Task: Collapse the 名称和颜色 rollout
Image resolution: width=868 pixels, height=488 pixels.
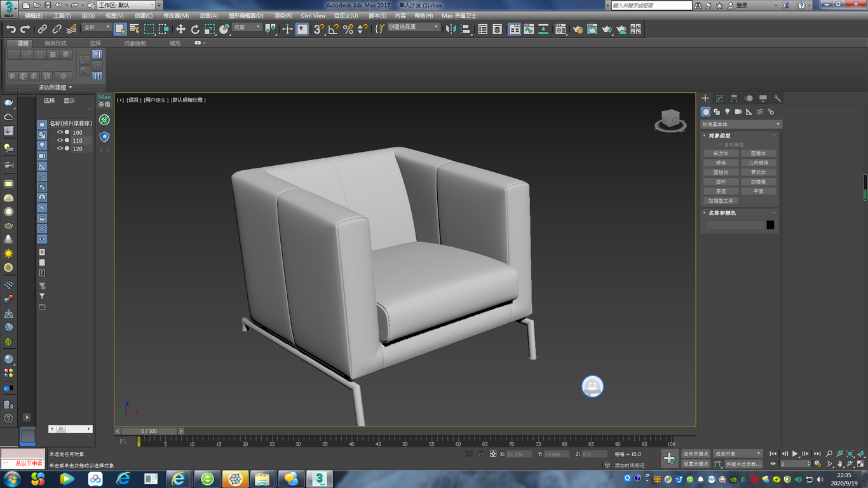Action: coord(704,213)
